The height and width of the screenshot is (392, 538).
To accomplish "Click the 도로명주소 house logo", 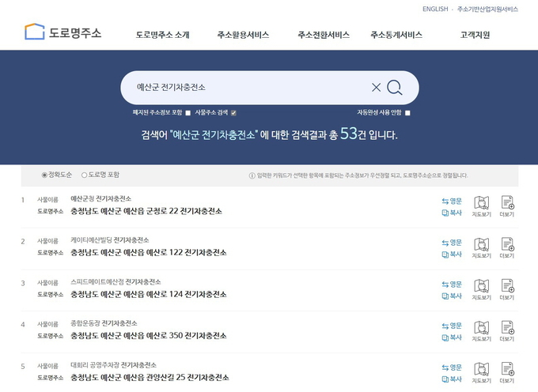I will 63,32.
